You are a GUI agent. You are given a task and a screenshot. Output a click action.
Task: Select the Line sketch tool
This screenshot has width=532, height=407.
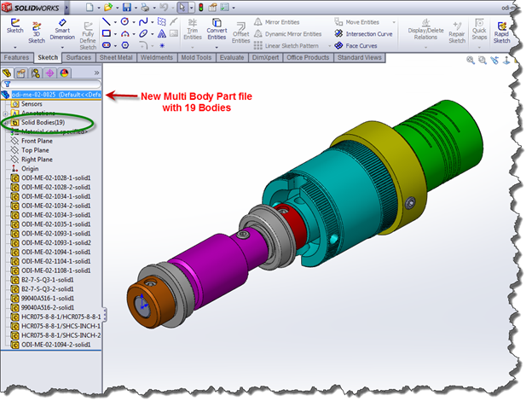(x=107, y=22)
